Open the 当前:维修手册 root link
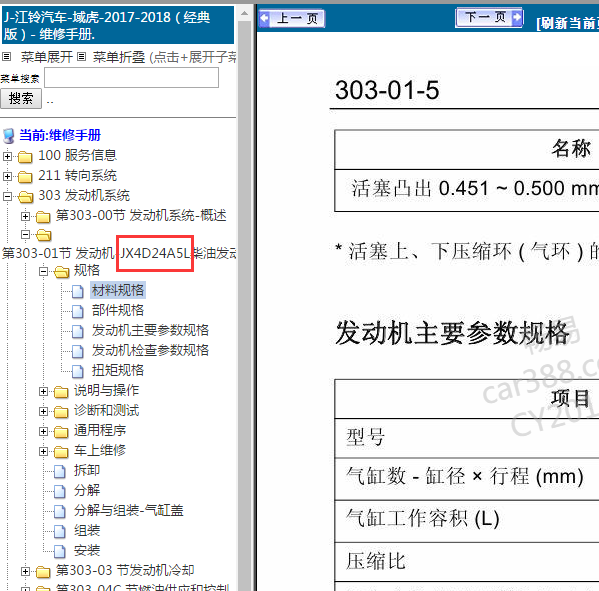This screenshot has height=591, width=599. 60,135
